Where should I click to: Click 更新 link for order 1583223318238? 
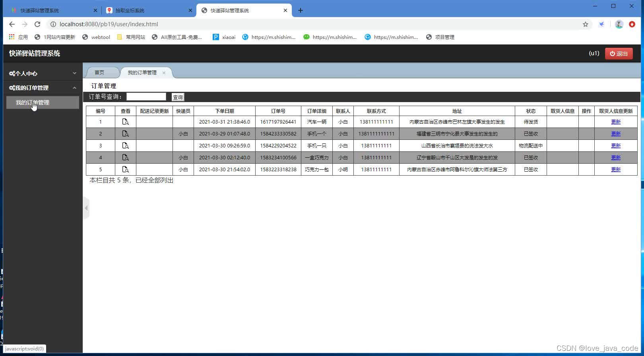coord(616,170)
